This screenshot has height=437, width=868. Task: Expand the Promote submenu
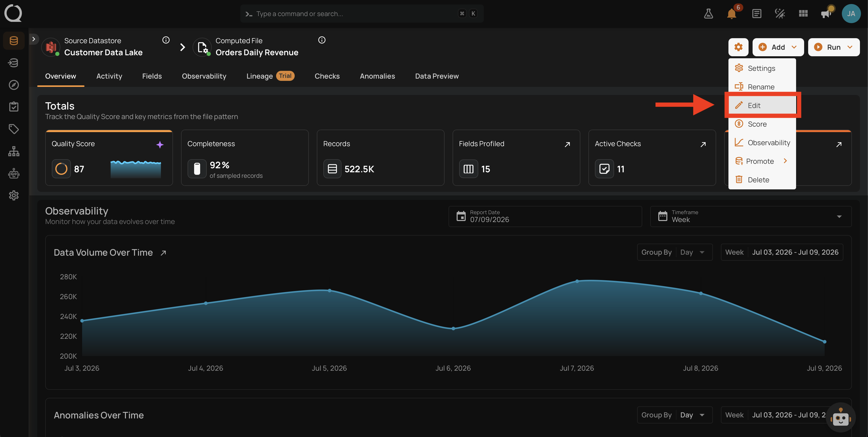(762, 161)
